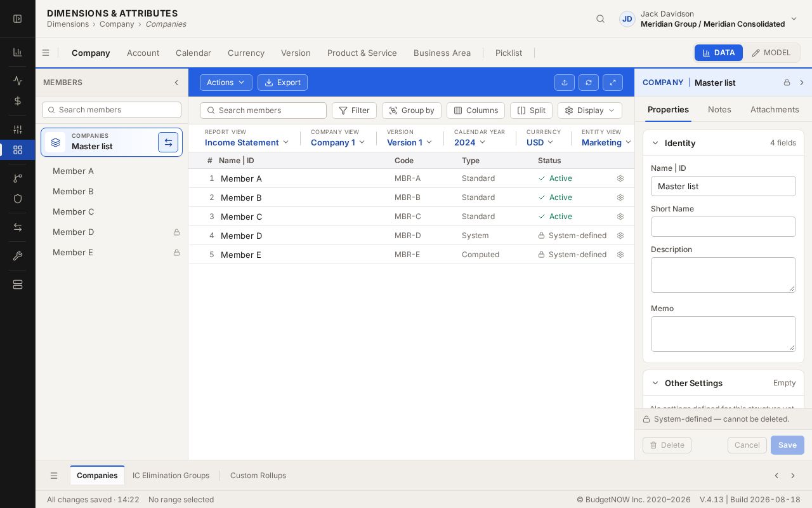Open the branch workflow icon in left rail

tap(18, 178)
